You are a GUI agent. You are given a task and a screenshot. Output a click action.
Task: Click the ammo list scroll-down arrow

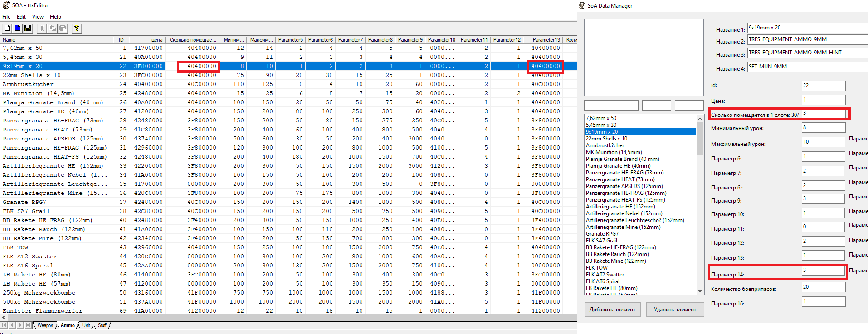(x=700, y=291)
